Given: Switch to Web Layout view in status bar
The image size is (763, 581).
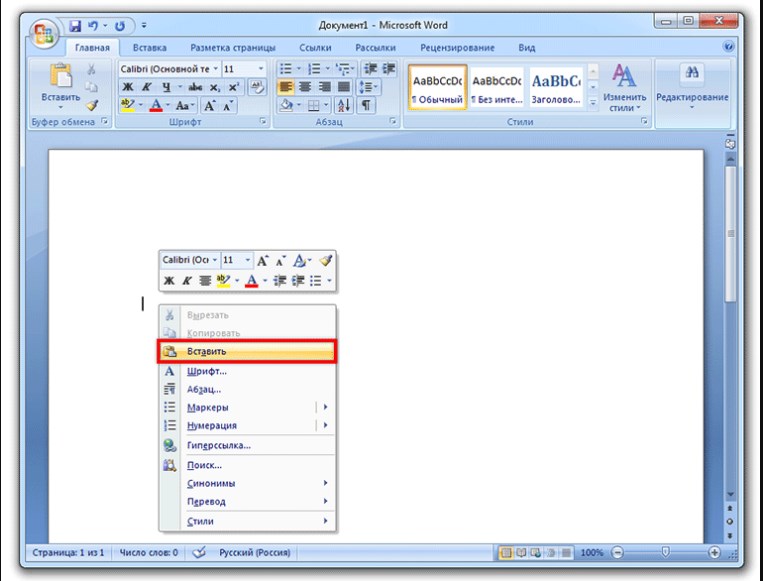Looking at the screenshot, I should (x=536, y=552).
